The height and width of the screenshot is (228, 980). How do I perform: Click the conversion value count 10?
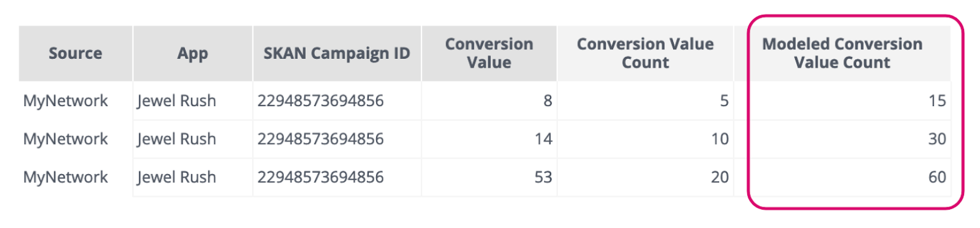click(x=645, y=139)
